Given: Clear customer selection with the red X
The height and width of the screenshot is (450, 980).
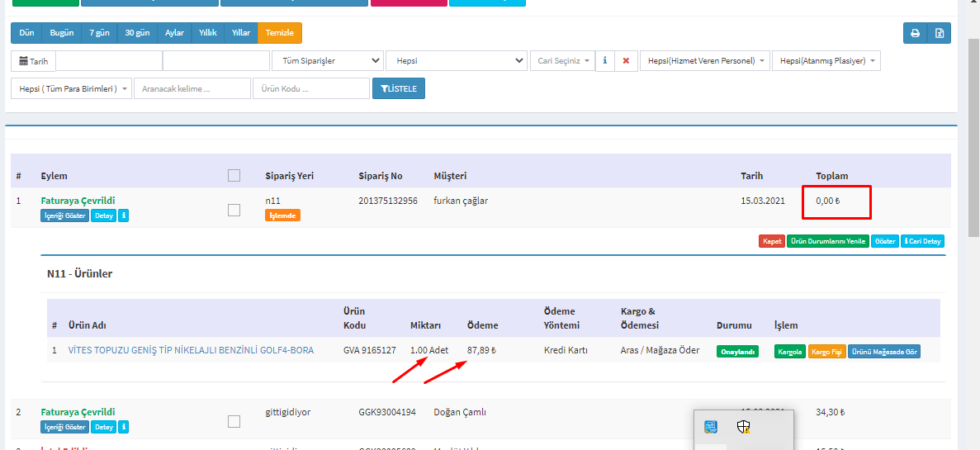Looking at the screenshot, I should coord(626,61).
